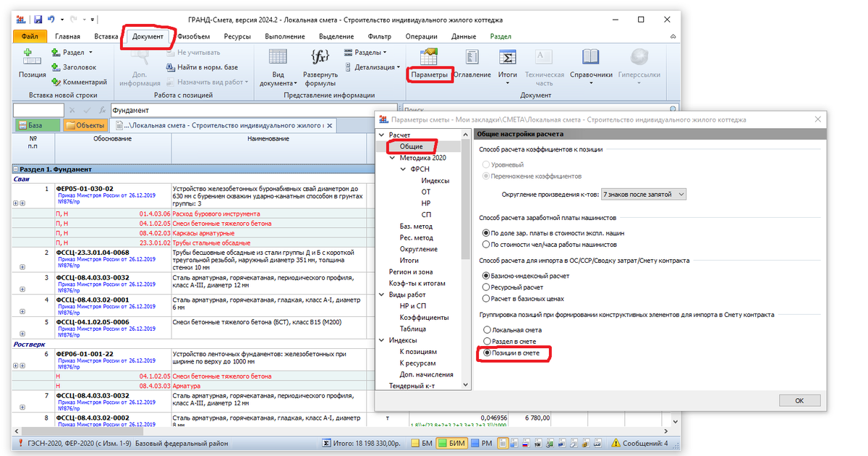Switch to the Ресурсы ribbon tab

(x=237, y=36)
